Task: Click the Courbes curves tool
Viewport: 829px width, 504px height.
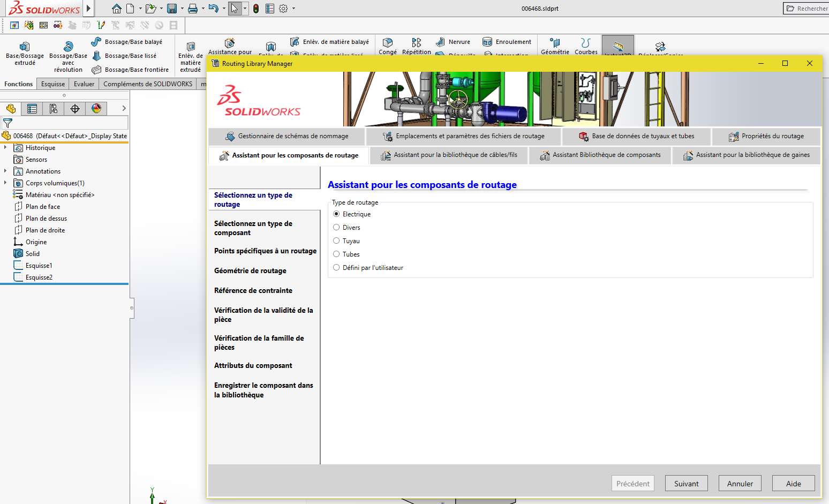Action: 586,46
